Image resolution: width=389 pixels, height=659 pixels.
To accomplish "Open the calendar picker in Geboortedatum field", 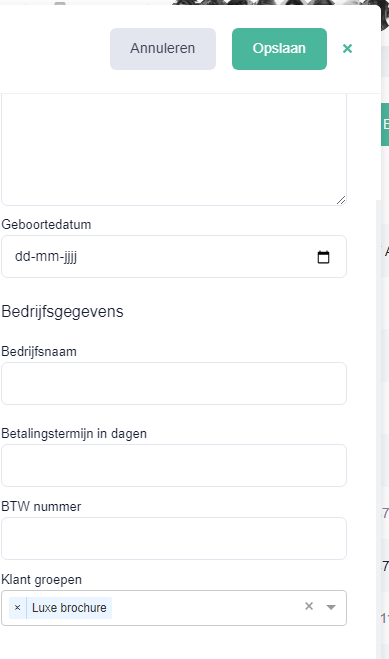I will click(323, 257).
